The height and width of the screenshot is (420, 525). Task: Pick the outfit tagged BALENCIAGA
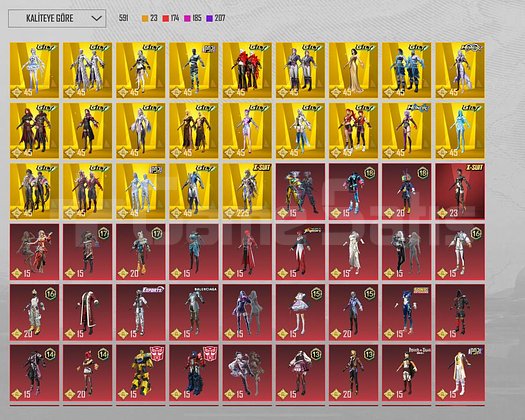pos(194,312)
